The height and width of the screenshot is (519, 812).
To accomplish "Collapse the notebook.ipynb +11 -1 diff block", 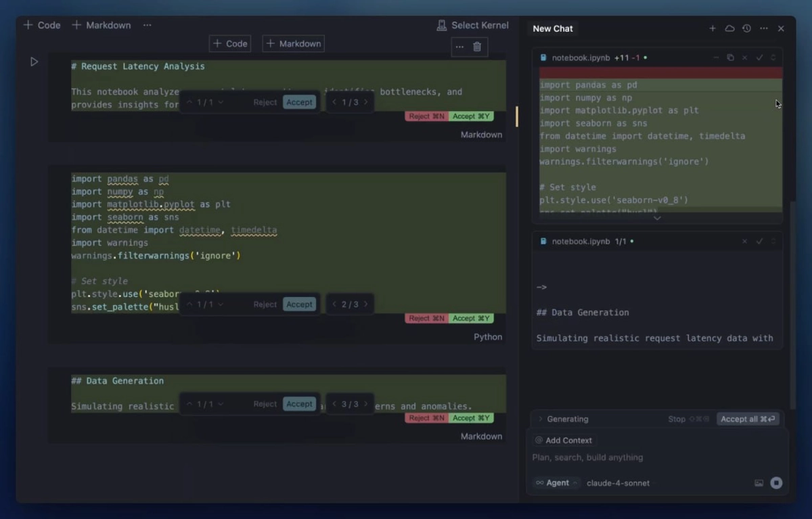I will [716, 58].
